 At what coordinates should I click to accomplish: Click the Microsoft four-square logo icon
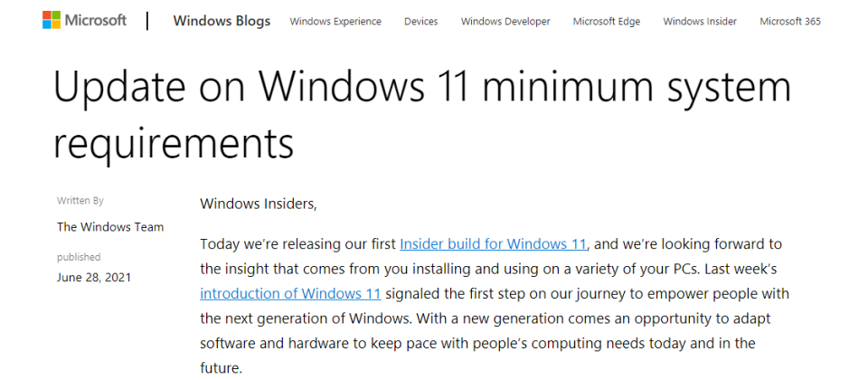[52, 20]
